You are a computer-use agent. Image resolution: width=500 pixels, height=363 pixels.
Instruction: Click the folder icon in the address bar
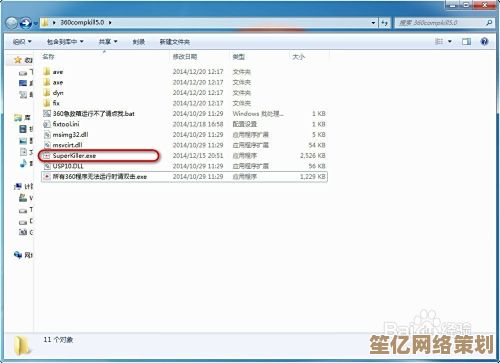tap(45, 23)
